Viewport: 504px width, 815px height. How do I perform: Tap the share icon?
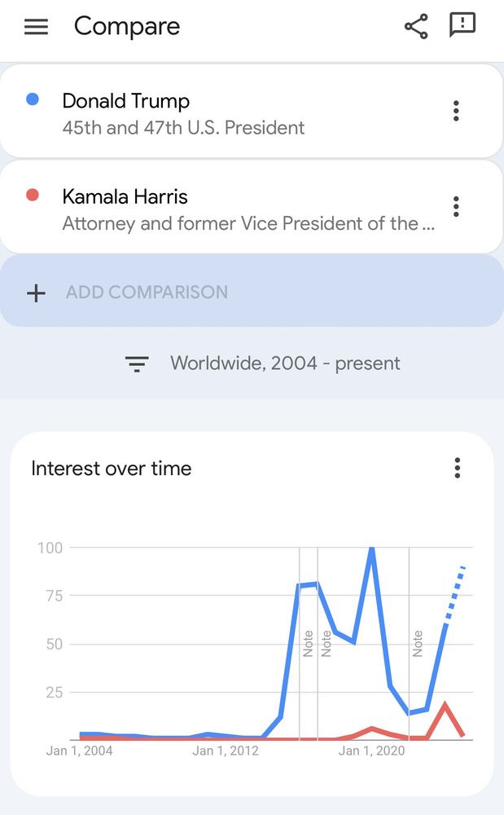416,27
